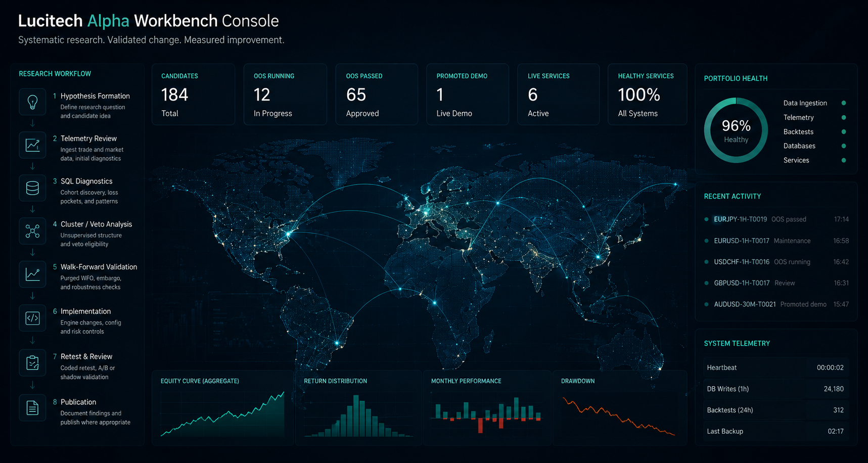
Task: Open the Monthly Performance bar chart
Action: [487, 407]
